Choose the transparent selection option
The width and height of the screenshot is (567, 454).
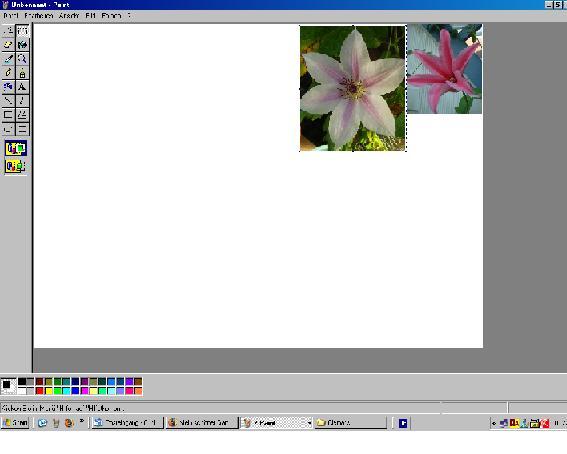click(x=16, y=167)
